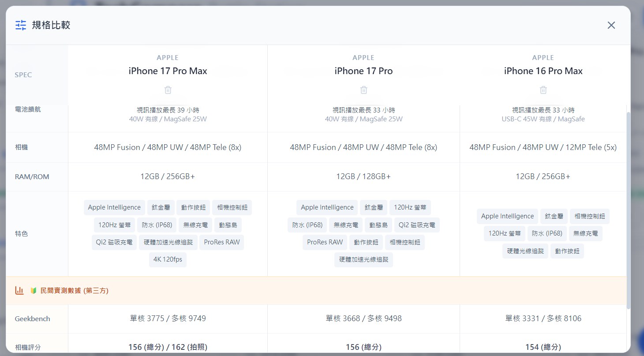Click iPhone 17 Pro Max's Apple Intelligence tag
644x356 pixels.
114,207
